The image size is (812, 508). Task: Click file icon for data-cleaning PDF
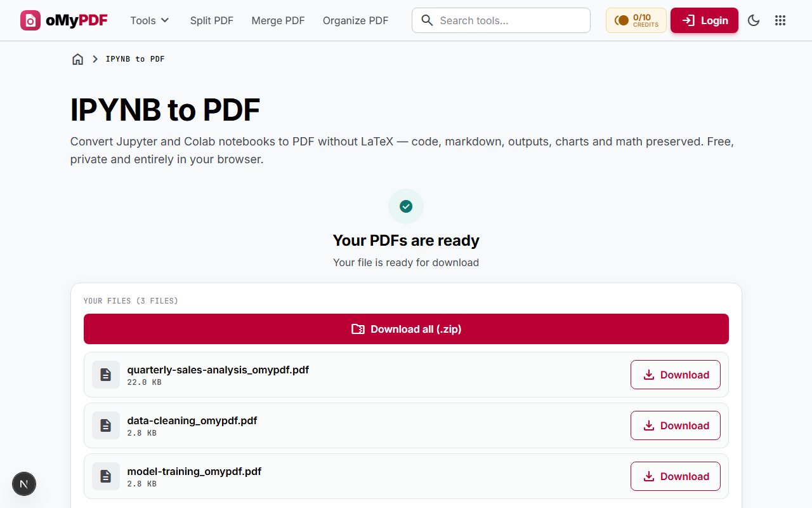point(106,425)
